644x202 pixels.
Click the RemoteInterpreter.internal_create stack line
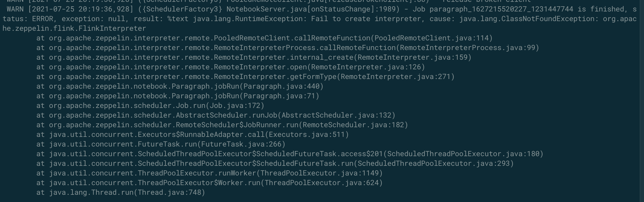coord(254,58)
